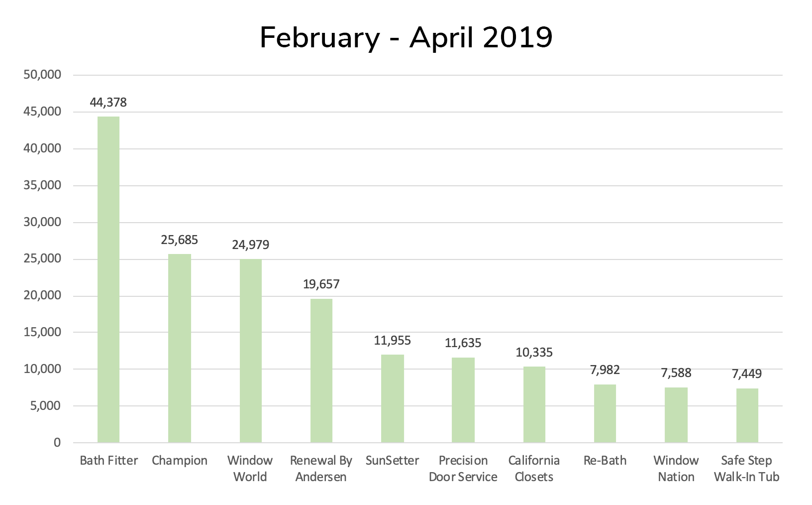The width and height of the screenshot is (812, 505).
Task: Click the 20,000 y-axis value
Action: pos(42,296)
